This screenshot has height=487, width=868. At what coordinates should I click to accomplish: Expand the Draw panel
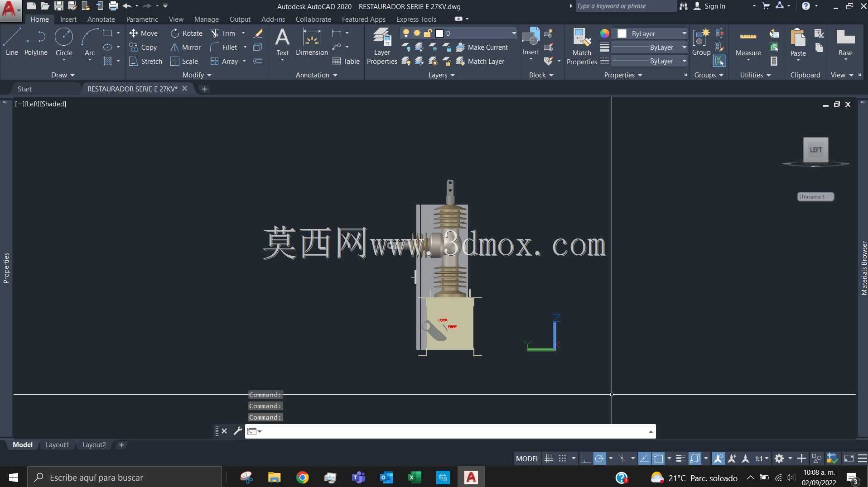pyautogui.click(x=63, y=75)
